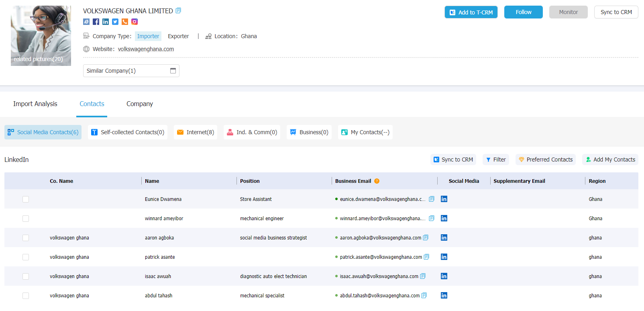Image resolution: width=644 pixels, height=311 pixels.
Task: Select checkbox for Eunice Dwamena row
Action: click(x=26, y=199)
